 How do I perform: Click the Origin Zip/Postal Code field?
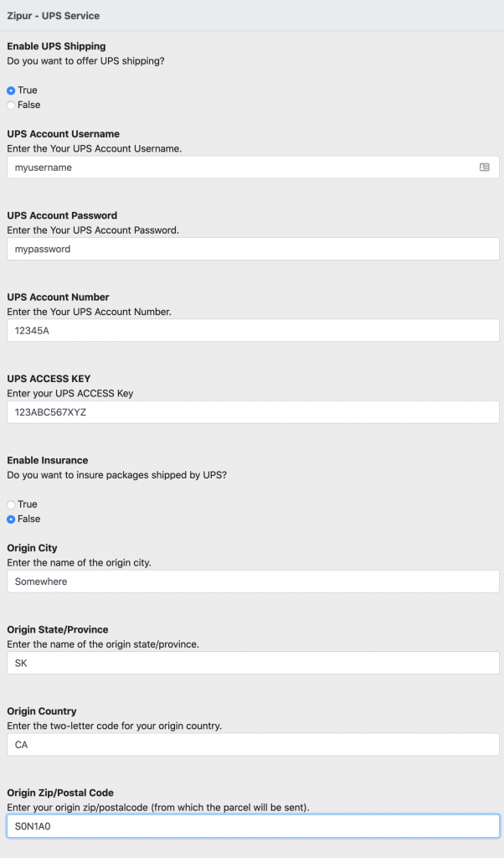[253, 826]
